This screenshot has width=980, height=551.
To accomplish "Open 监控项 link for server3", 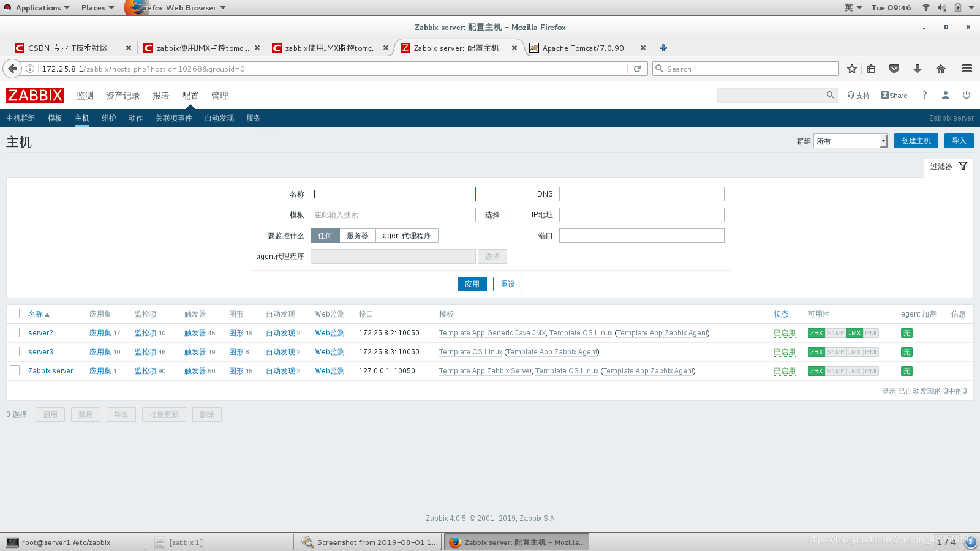I will (146, 352).
